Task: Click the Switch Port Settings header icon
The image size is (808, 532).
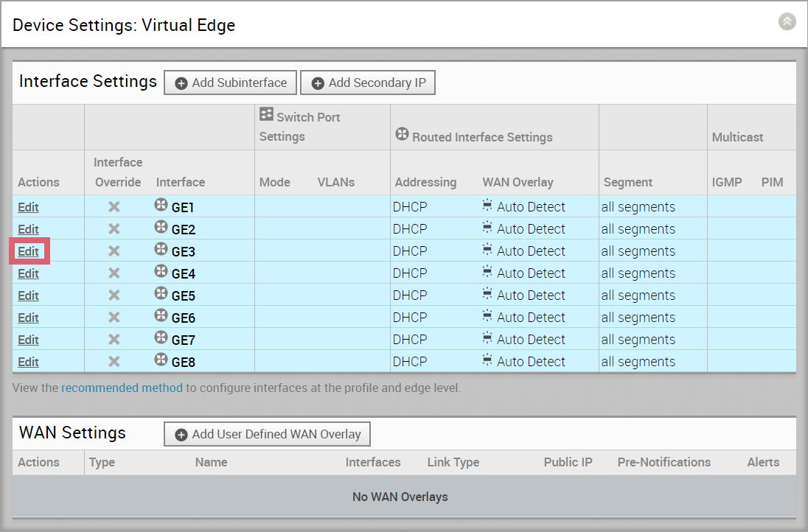Action: [x=266, y=115]
